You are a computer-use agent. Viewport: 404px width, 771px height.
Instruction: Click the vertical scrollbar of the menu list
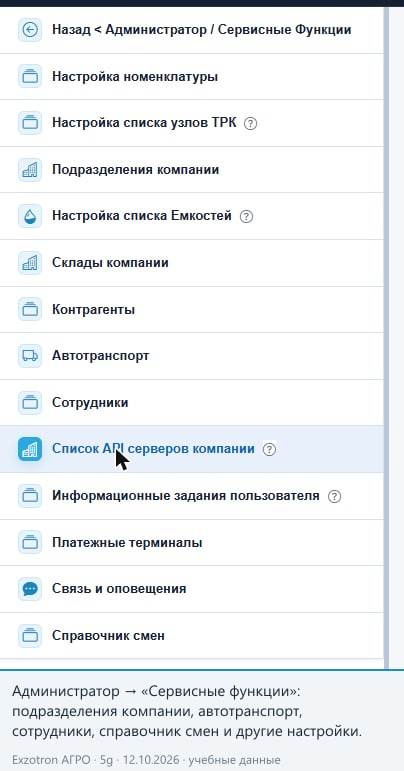386,337
